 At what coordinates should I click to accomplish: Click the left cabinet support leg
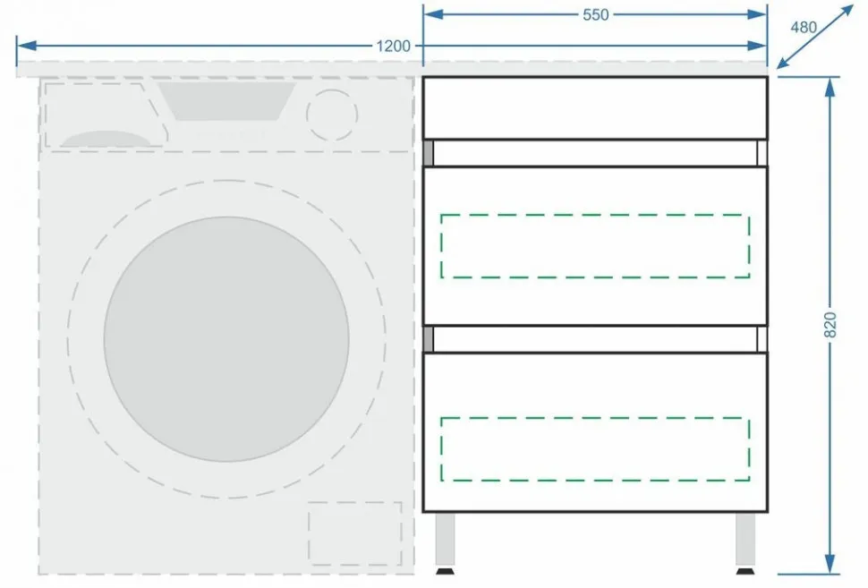coord(445,541)
